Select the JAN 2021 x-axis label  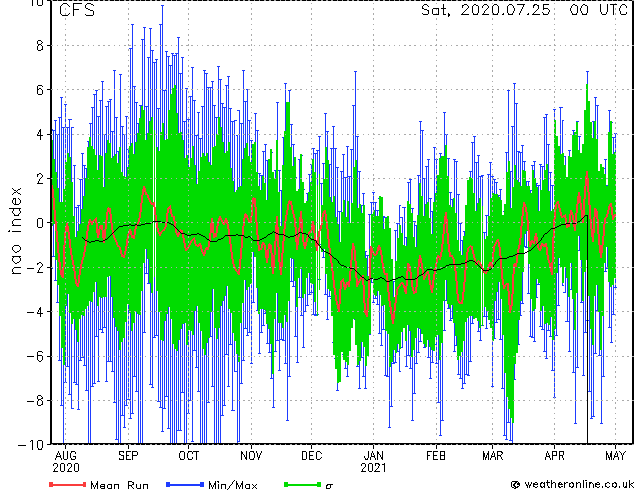pos(373,462)
